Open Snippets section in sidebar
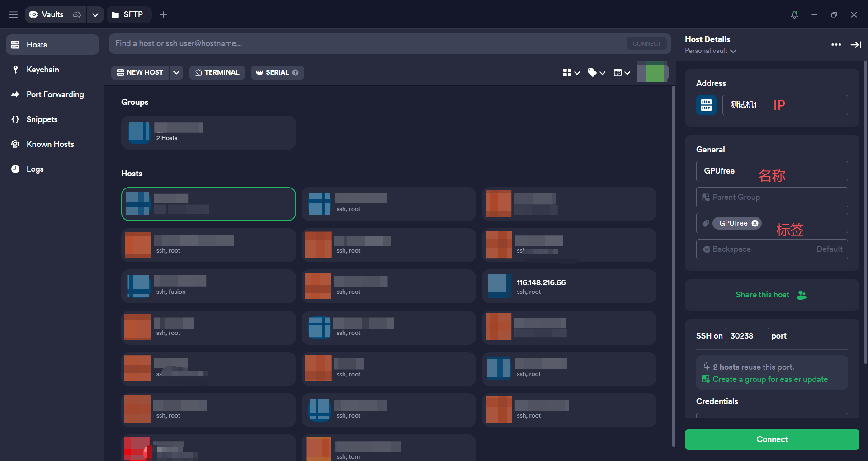 pos(42,119)
